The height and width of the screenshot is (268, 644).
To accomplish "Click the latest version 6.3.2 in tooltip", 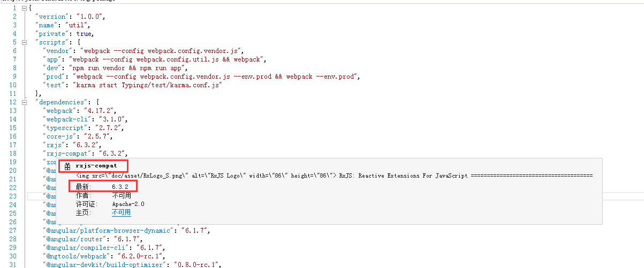I will click(120, 186).
